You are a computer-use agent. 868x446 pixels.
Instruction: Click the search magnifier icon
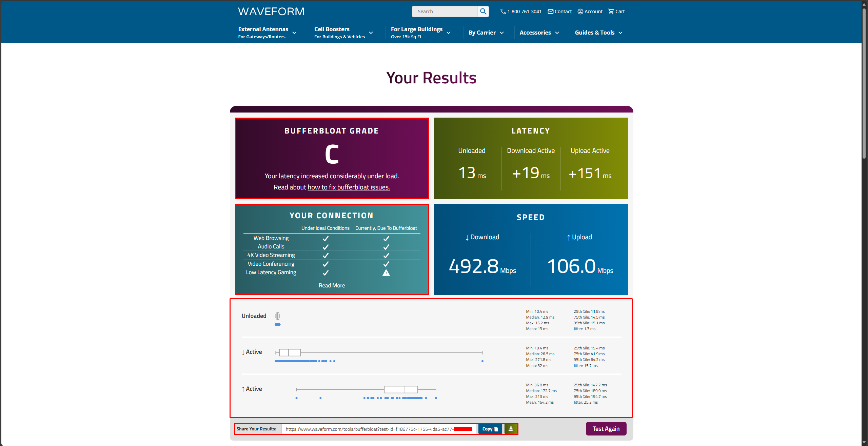point(483,12)
